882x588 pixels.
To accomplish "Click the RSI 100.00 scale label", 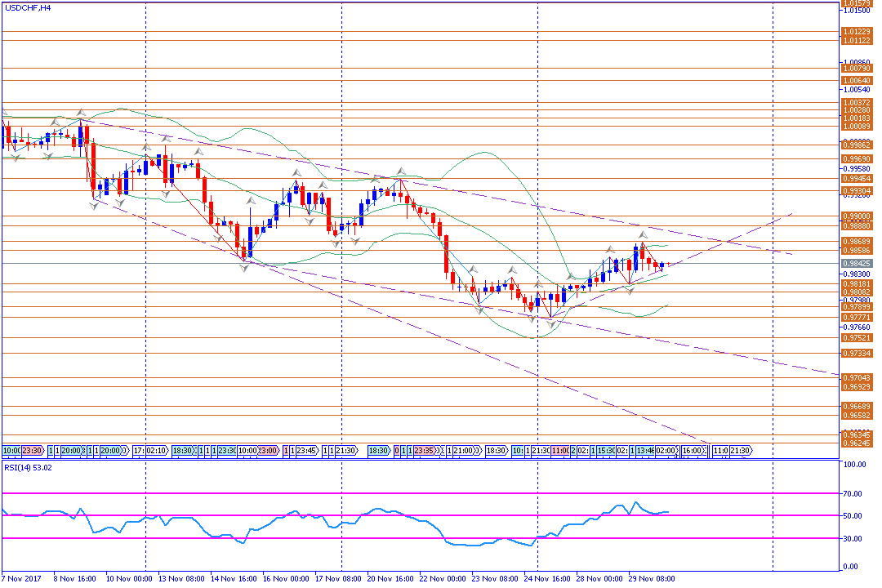I will click(x=854, y=465).
